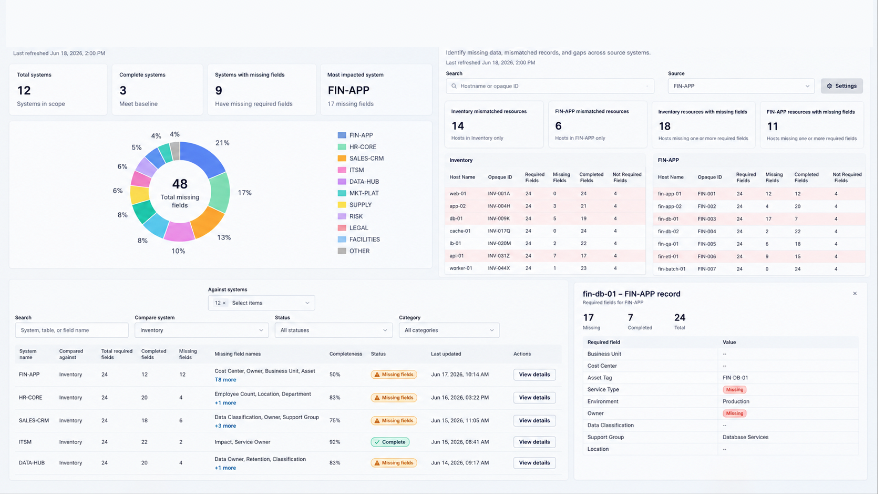Click the OTHER legend color swatch
The image size is (878, 494).
[x=342, y=251]
